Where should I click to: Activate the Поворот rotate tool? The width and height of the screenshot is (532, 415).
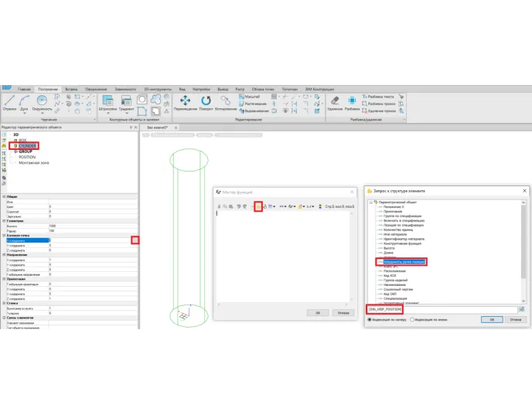(206, 103)
